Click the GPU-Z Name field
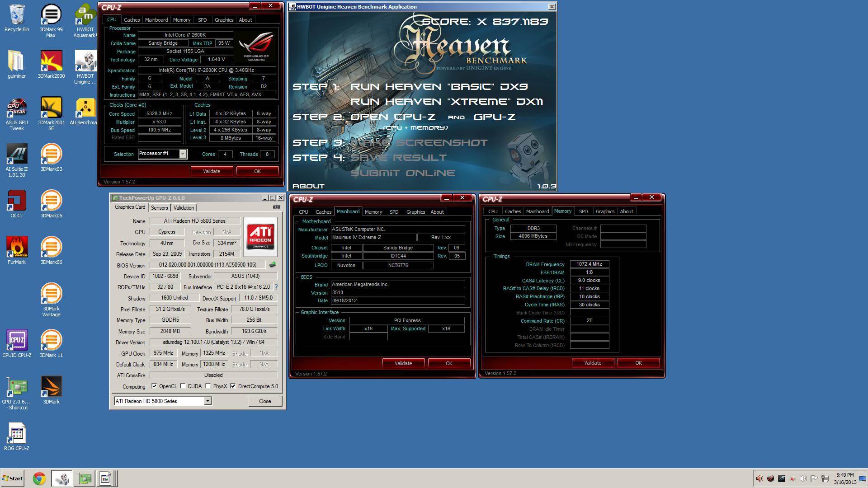 coord(194,221)
